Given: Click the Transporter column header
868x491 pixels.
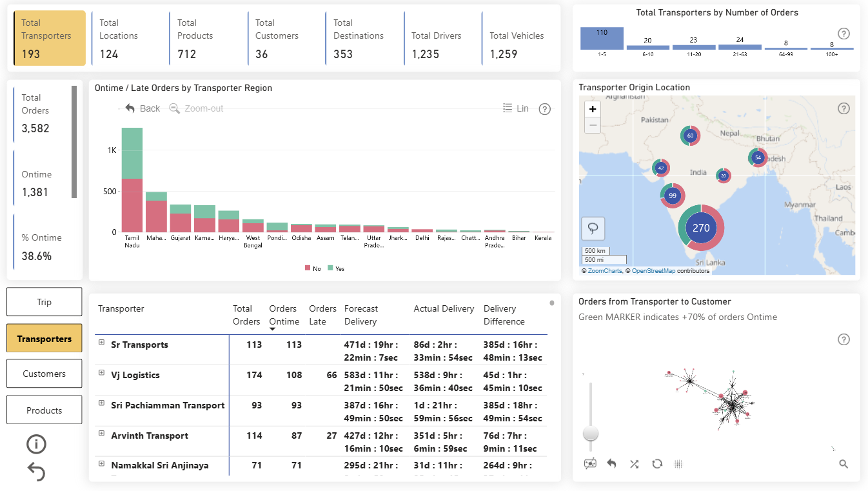Looking at the screenshot, I should click(121, 308).
